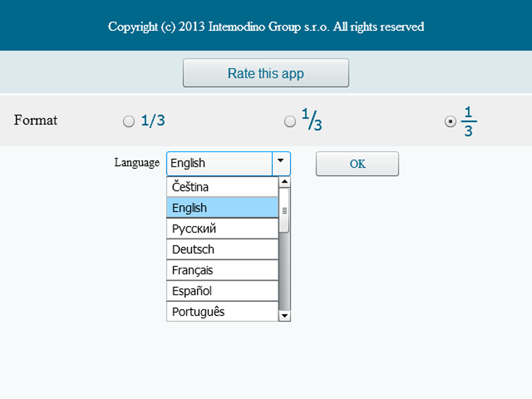Click the scrollbar track below the thumb

click(x=284, y=270)
